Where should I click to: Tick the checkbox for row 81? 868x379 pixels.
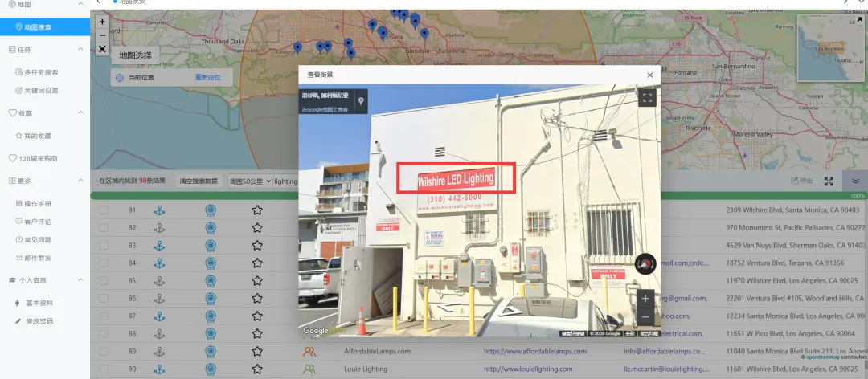[x=104, y=210]
